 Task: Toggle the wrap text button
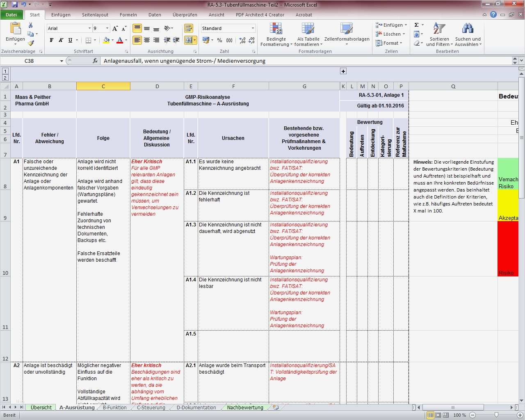click(188, 28)
